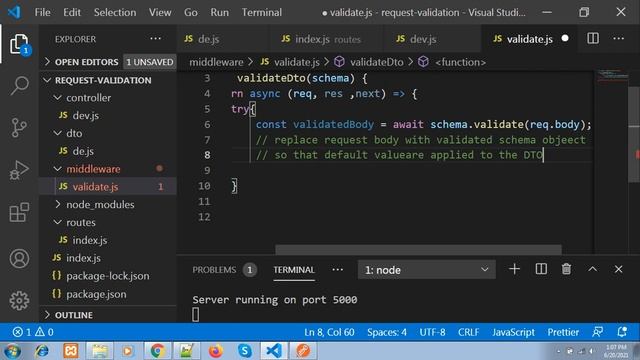Close the terminal panel
The height and width of the screenshot is (360, 640).
tap(618, 269)
